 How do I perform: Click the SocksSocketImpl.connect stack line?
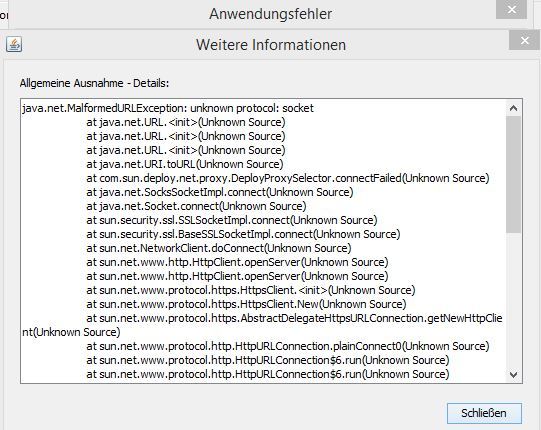tap(220, 192)
